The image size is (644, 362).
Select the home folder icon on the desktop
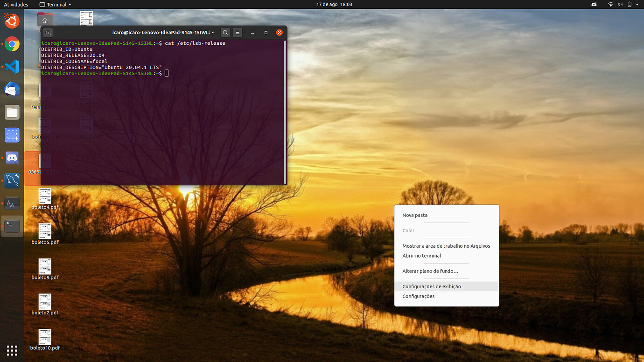coord(45,20)
